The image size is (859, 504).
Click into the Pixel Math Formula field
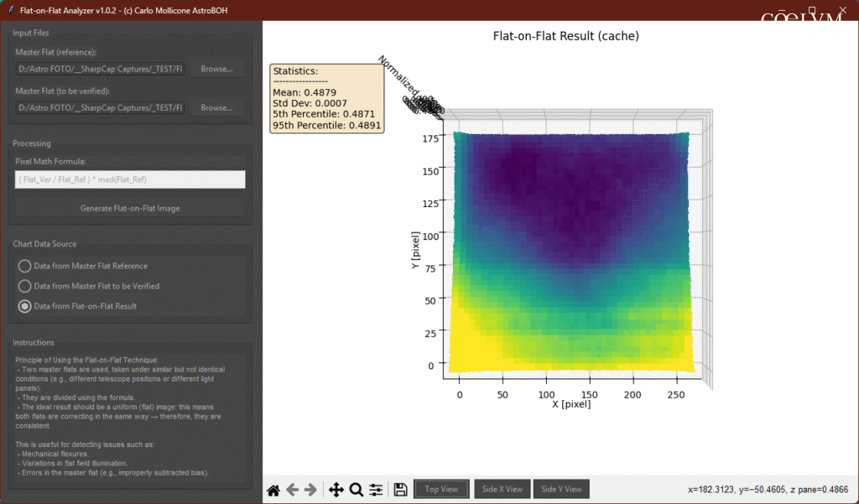(130, 179)
